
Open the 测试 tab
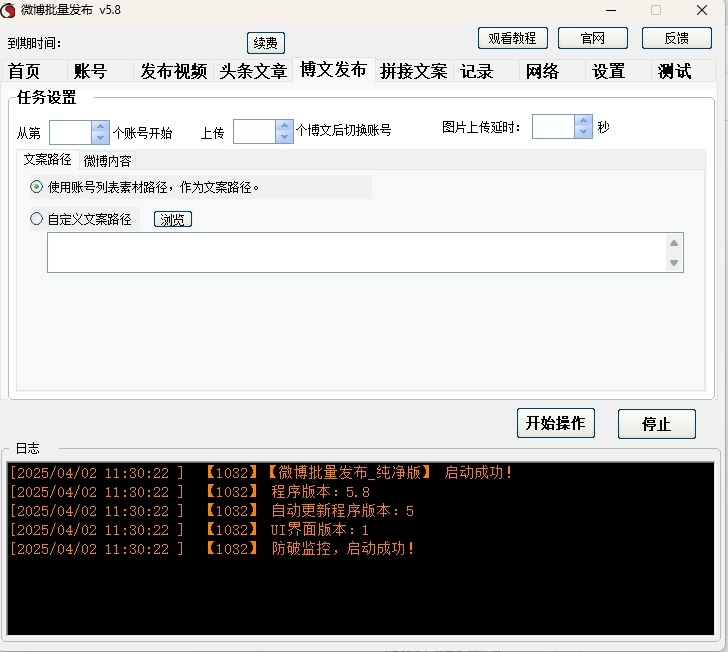(683, 72)
